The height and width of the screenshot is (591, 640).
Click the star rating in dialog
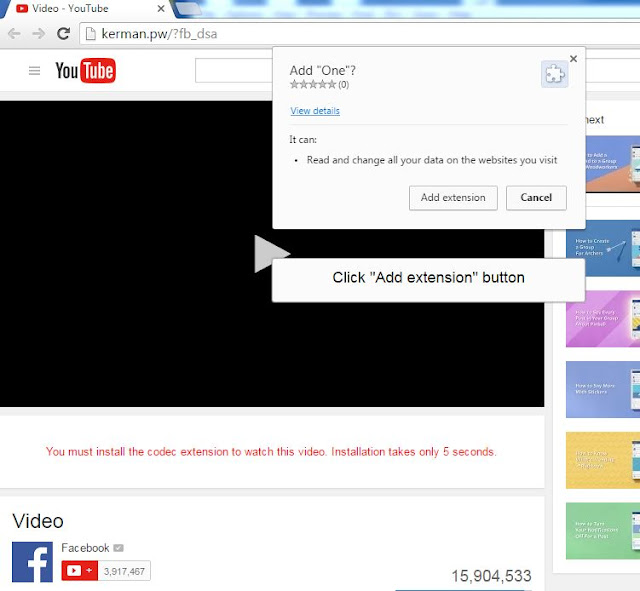pyautogui.click(x=313, y=84)
